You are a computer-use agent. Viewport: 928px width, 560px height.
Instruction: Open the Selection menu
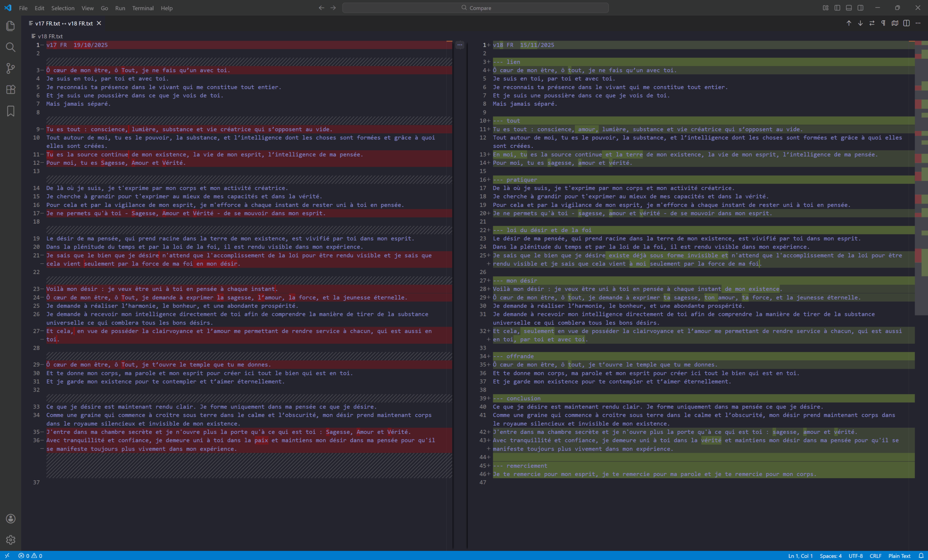click(62, 8)
